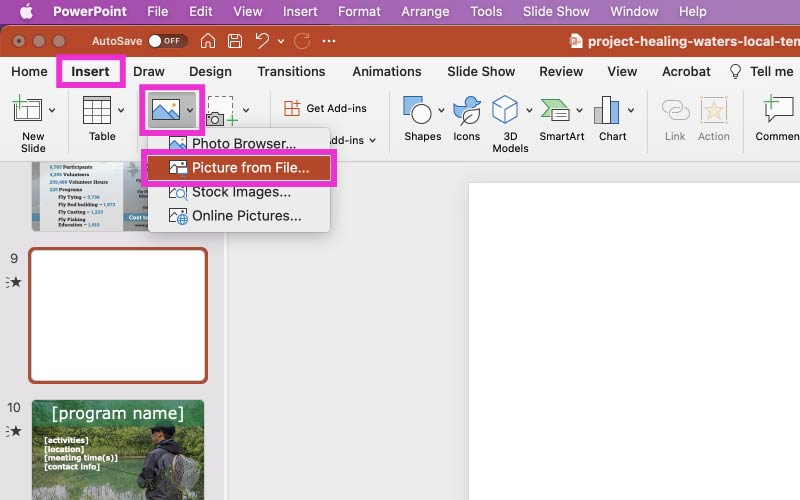Screen dimensions: 800x500
Task: Expand the Pictures dropdown arrow
Action: pos(190,110)
